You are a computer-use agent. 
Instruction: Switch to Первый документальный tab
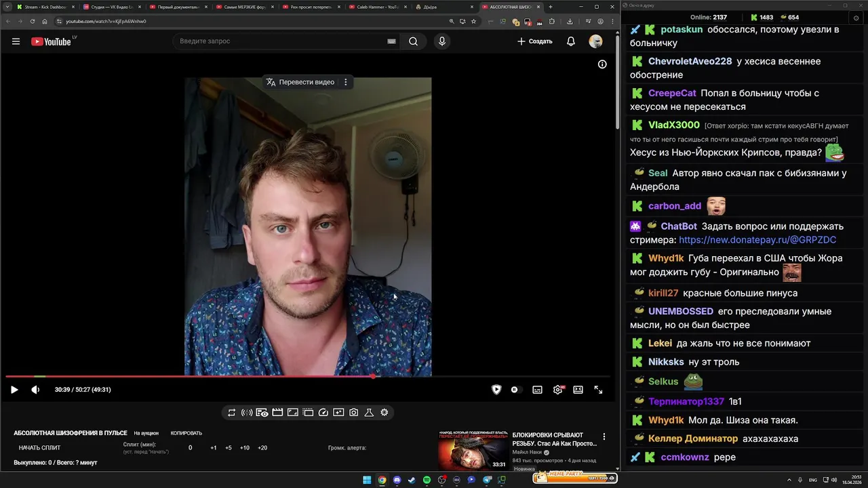(x=178, y=7)
